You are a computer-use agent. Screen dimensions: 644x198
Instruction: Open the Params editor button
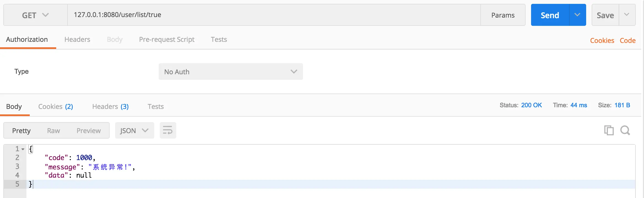pyautogui.click(x=503, y=15)
